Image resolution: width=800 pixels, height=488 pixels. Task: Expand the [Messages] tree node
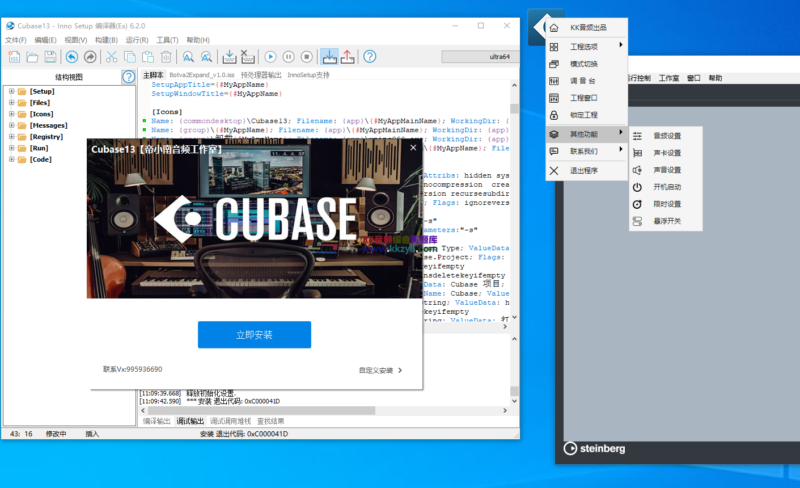(11, 125)
